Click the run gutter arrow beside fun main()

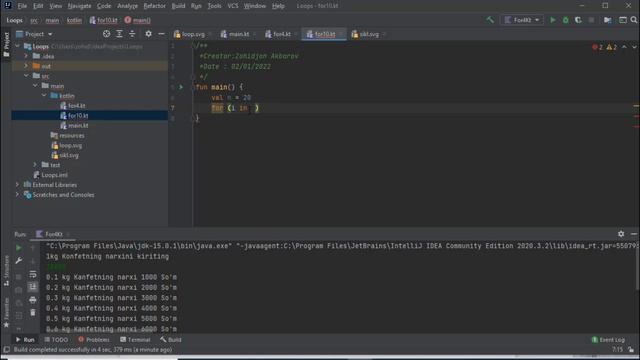[x=181, y=87]
